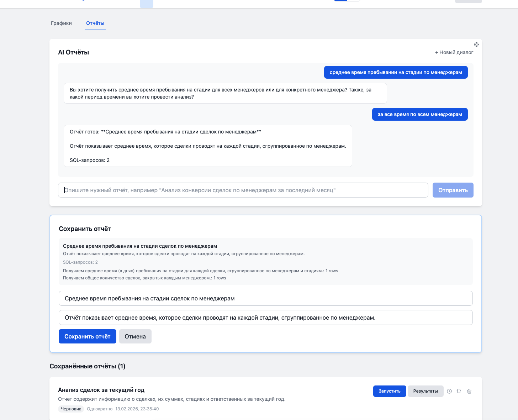Viewport: 518px width, 420px height.
Task: Cancel saving with the Отмена button
Action: coord(135,336)
